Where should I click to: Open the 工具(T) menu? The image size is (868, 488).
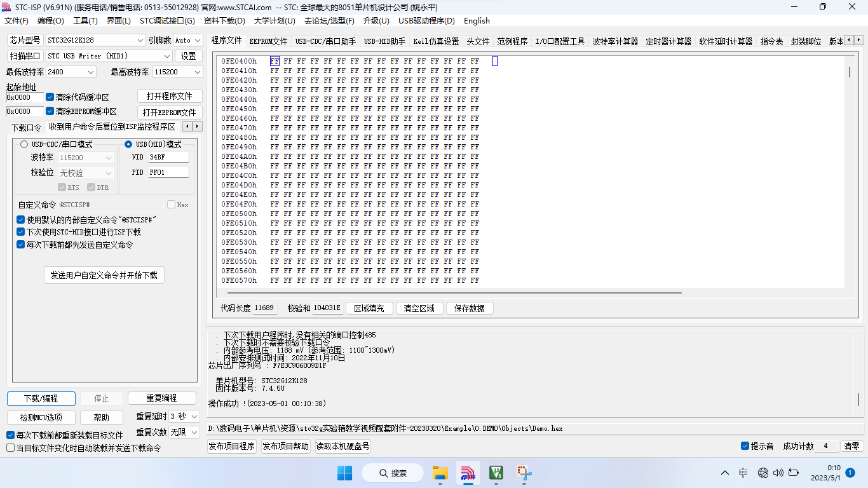coord(85,21)
